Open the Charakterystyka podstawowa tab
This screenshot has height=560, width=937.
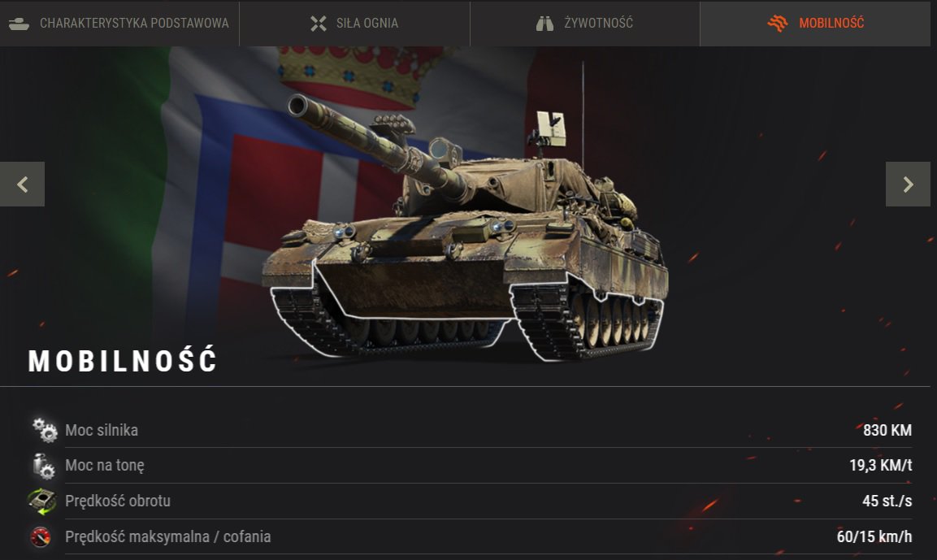point(119,24)
